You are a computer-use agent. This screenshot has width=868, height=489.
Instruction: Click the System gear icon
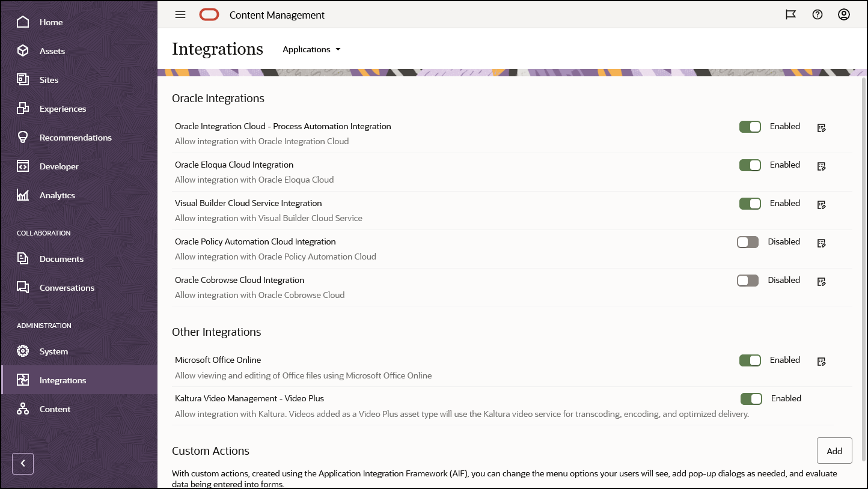(23, 351)
